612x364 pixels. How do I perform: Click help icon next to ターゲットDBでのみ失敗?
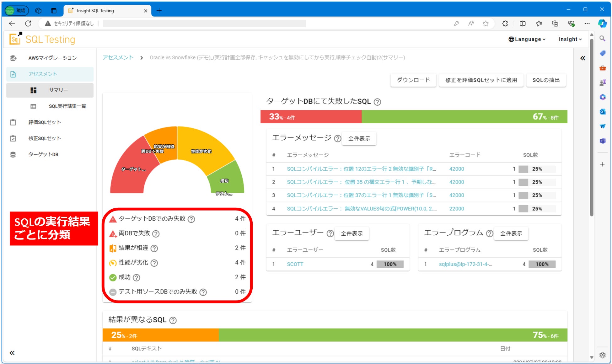[x=191, y=219]
